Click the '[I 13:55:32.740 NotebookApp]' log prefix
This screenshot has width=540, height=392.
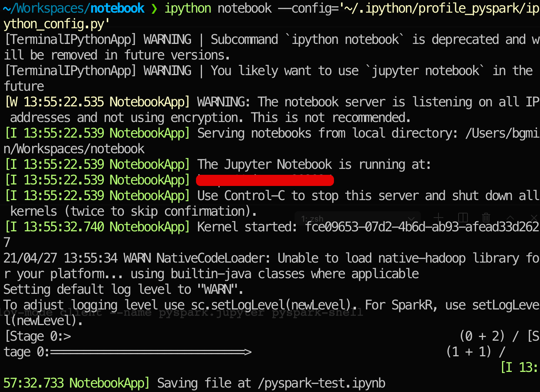[97, 227]
